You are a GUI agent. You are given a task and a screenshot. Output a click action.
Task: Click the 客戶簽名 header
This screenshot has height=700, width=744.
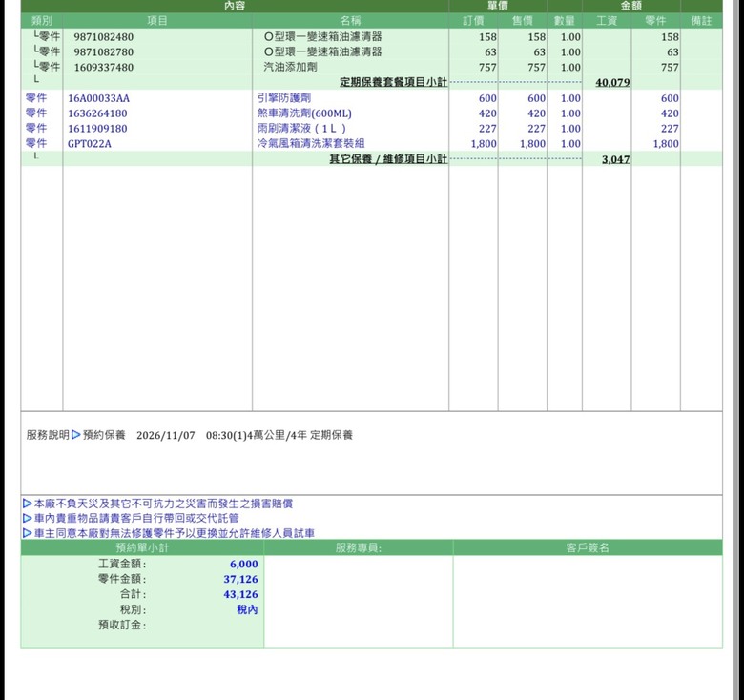(x=588, y=548)
